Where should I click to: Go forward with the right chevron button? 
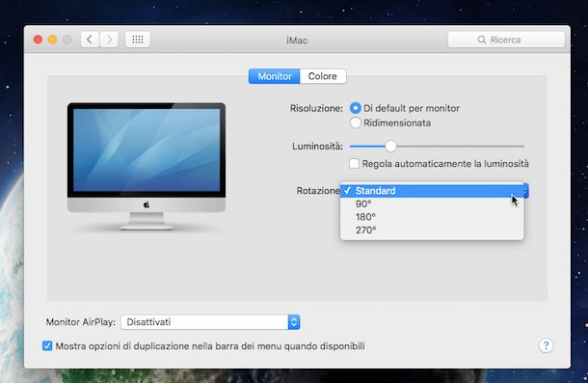click(x=109, y=40)
